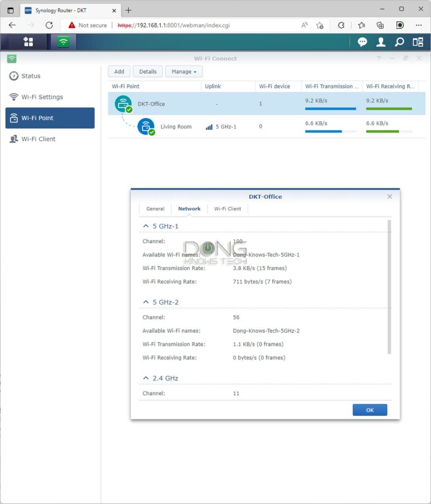Click the 1.1 KB/s (0 frames) value
Screen dimensions: 431x504
coord(258,344)
